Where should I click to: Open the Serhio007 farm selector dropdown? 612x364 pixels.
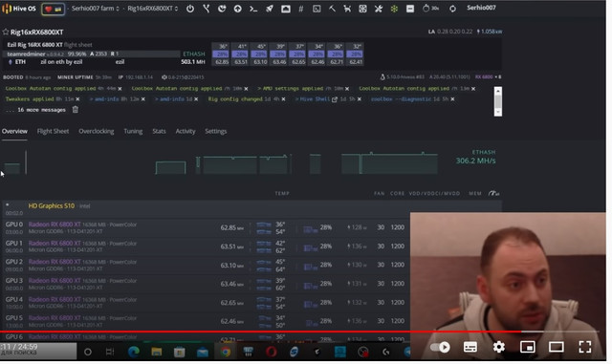tap(96, 9)
